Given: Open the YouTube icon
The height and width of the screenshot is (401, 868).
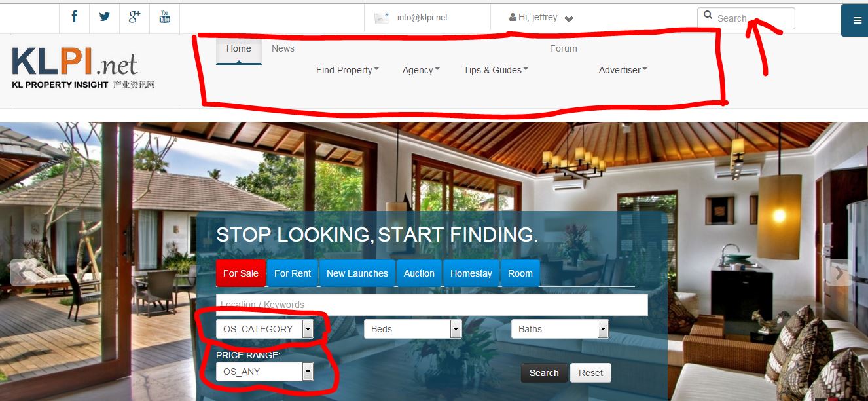Looking at the screenshot, I should click(164, 17).
